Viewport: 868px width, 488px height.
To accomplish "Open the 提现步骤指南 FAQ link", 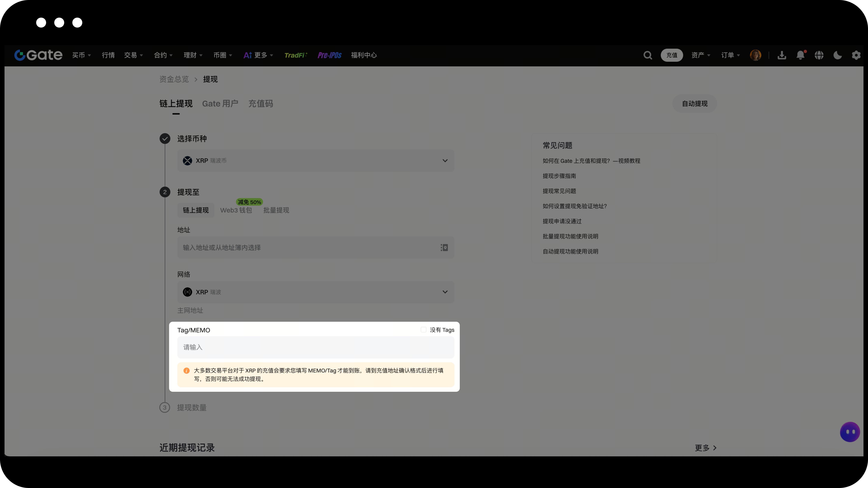I will click(559, 176).
